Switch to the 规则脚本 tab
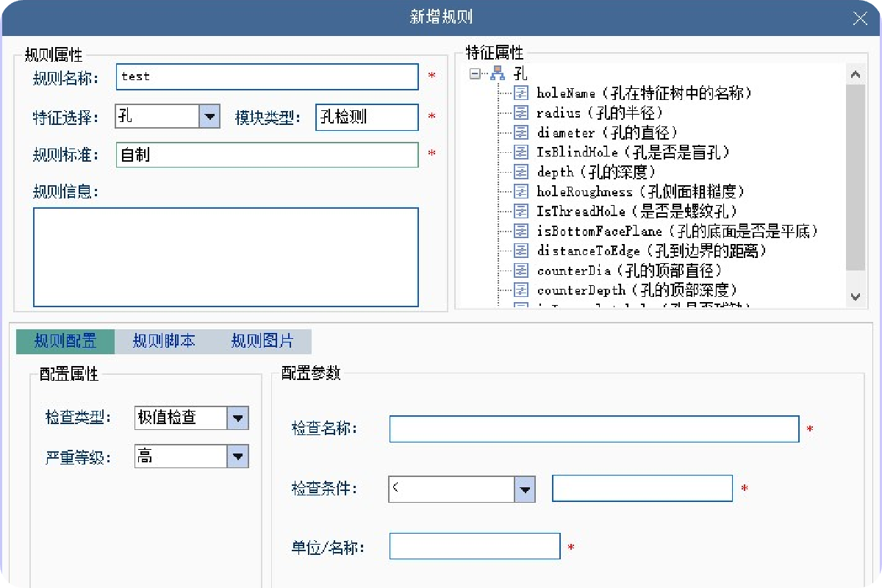This screenshot has width=882, height=588. point(164,341)
